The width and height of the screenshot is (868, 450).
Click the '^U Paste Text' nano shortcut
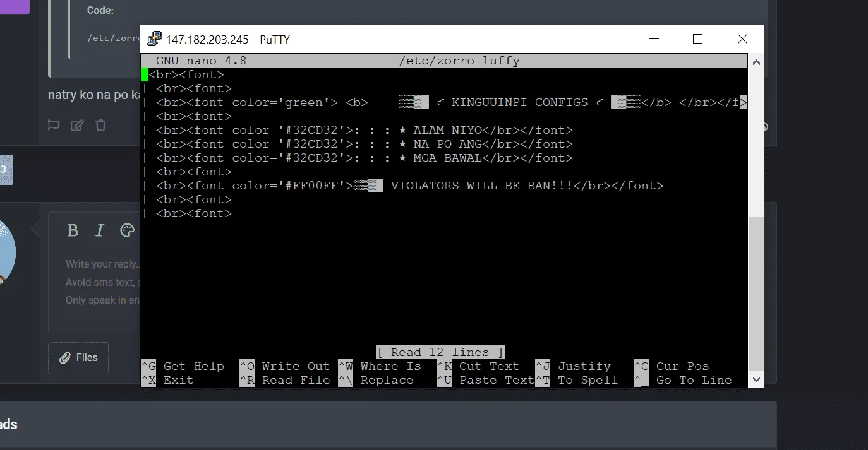[x=486, y=380]
